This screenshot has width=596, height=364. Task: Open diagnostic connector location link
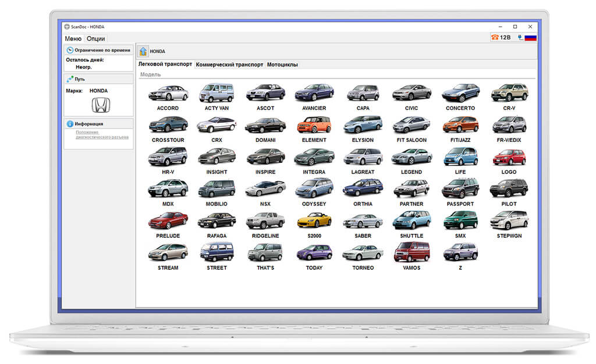(102, 135)
